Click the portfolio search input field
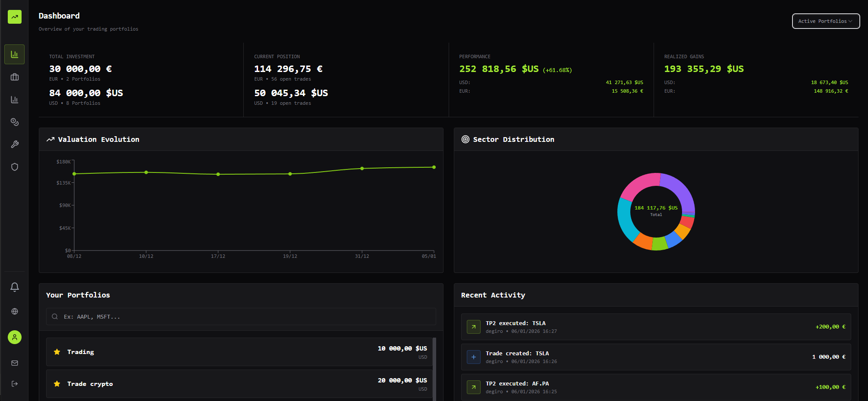868x401 pixels. tap(241, 316)
